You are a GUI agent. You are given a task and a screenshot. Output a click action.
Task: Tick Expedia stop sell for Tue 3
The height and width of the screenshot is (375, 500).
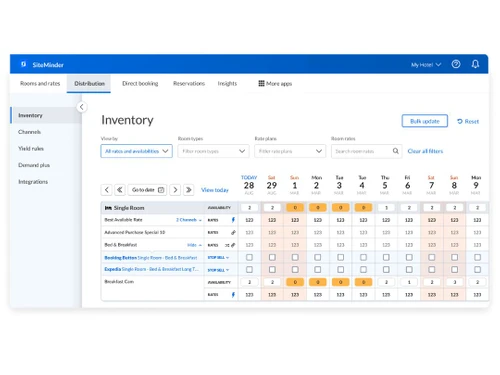(340, 269)
